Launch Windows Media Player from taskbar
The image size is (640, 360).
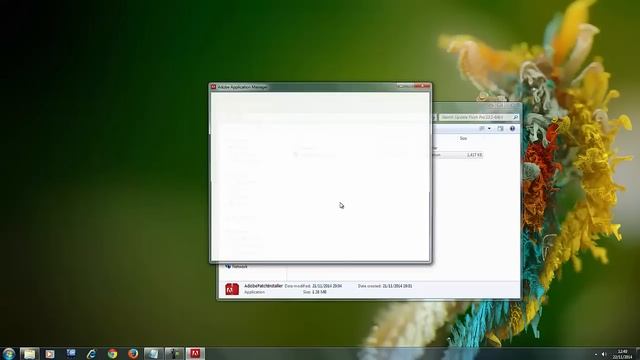click(50, 354)
